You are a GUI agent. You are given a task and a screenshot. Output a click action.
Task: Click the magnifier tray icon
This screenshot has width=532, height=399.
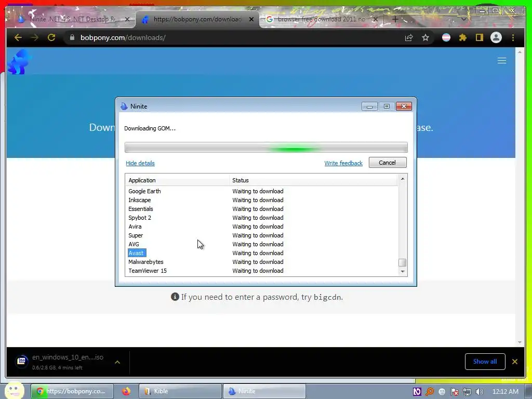pos(430,392)
